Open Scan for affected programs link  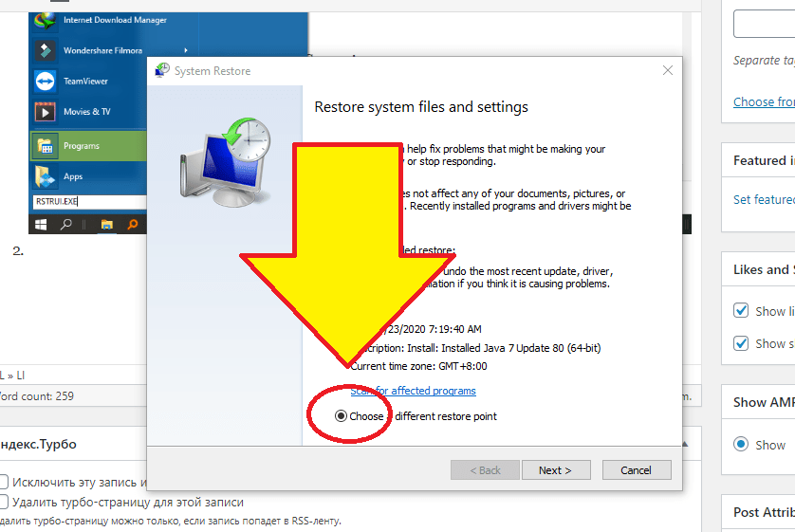(413, 391)
